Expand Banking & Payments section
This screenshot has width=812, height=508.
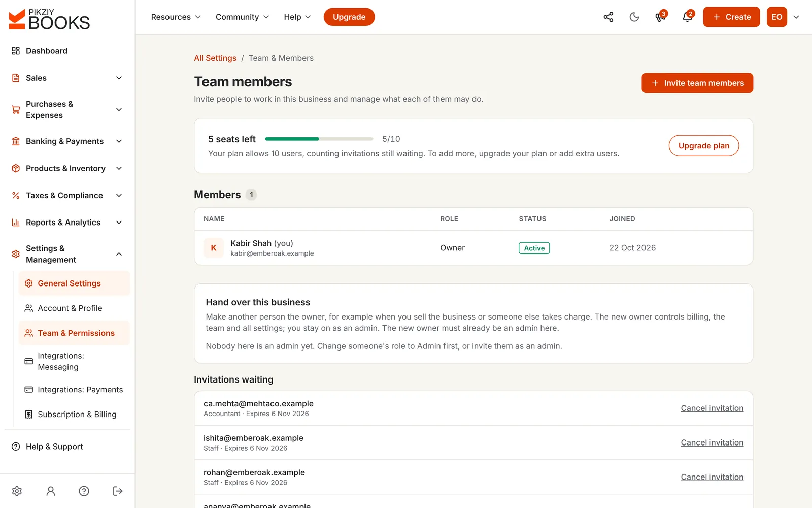tap(67, 141)
